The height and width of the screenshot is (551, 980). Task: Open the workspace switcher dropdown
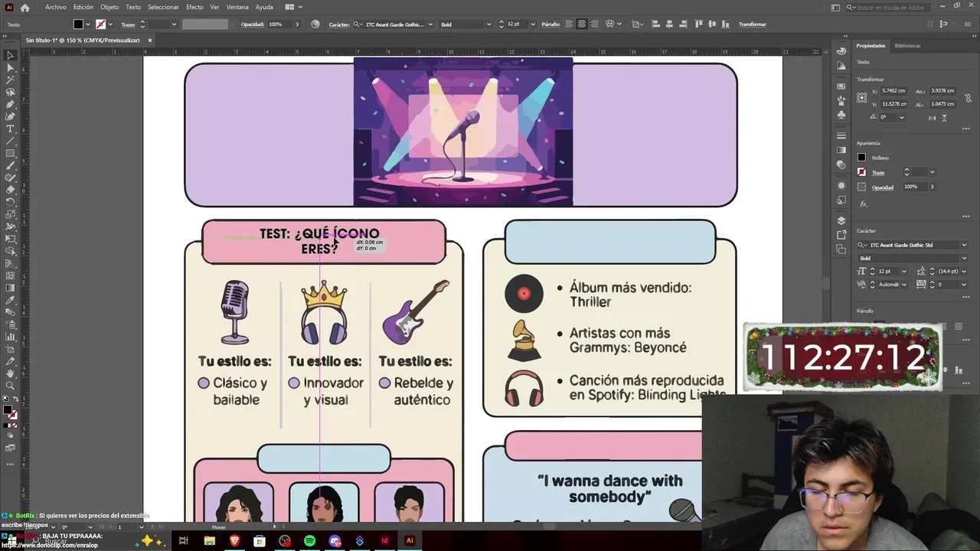click(293, 7)
